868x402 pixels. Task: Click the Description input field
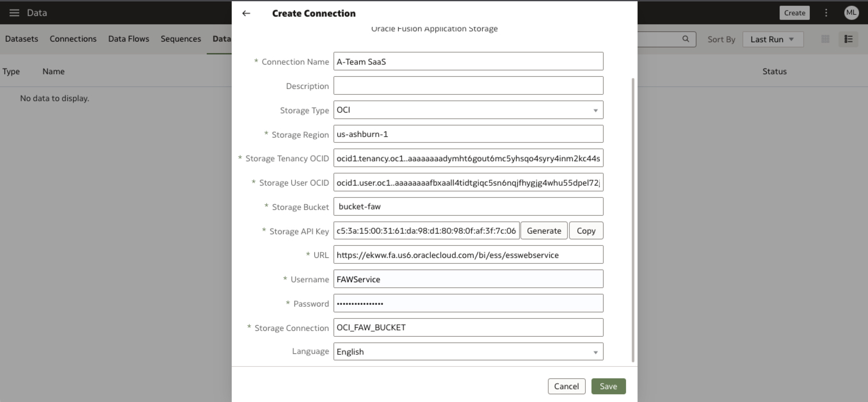click(468, 85)
